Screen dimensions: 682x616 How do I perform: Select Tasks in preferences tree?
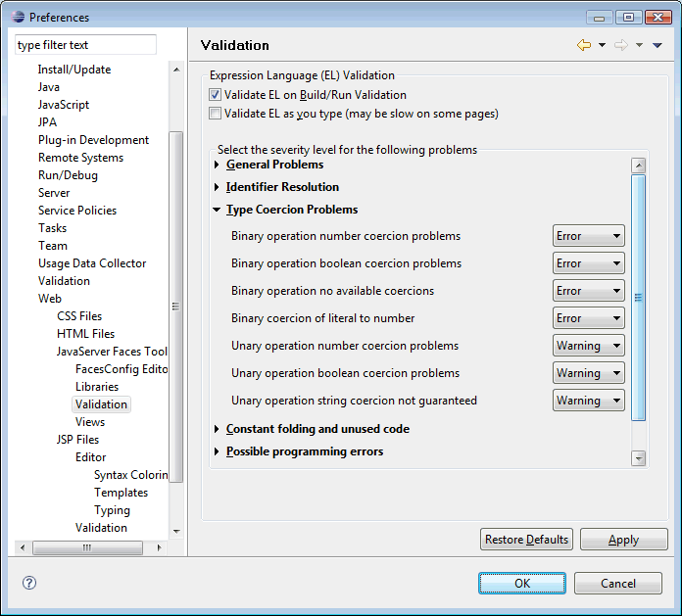click(53, 228)
